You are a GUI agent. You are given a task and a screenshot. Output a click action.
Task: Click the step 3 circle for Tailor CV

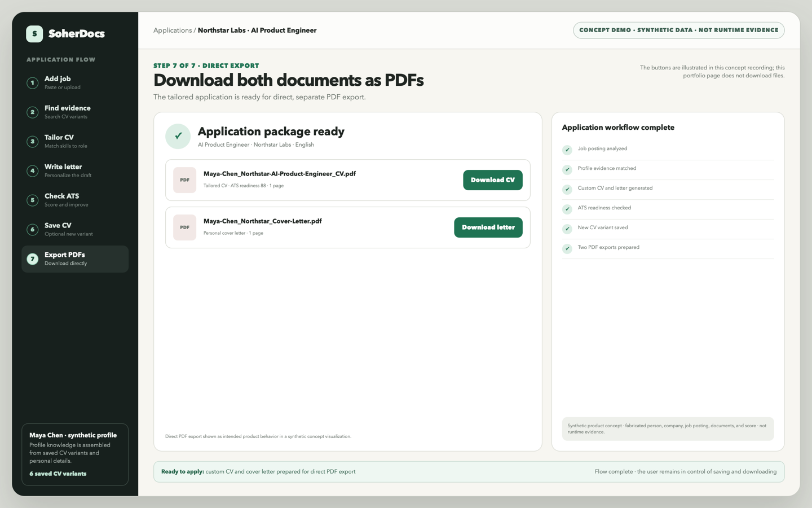pos(33,142)
